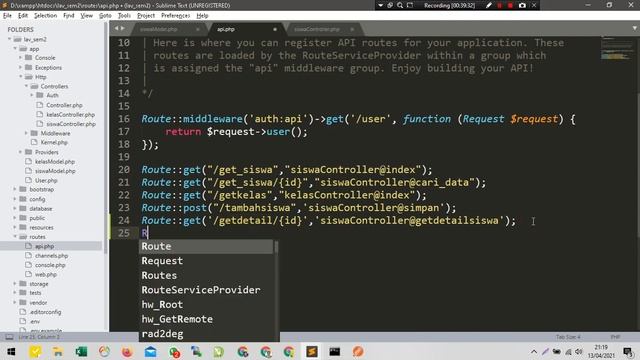
Task: Click the tab navigation arrows
Action: [x=119, y=28]
